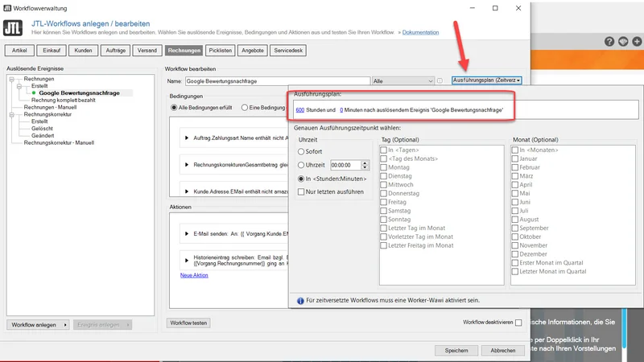Expand the Auftrag Zahlungsart Name condition

click(x=187, y=138)
